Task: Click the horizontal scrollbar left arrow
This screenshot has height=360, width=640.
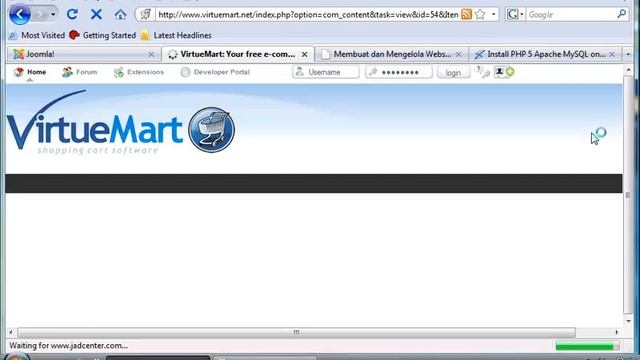Action: (11, 332)
